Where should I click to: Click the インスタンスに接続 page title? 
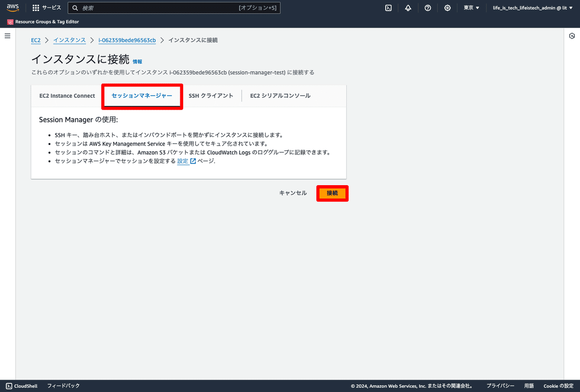tap(80, 59)
